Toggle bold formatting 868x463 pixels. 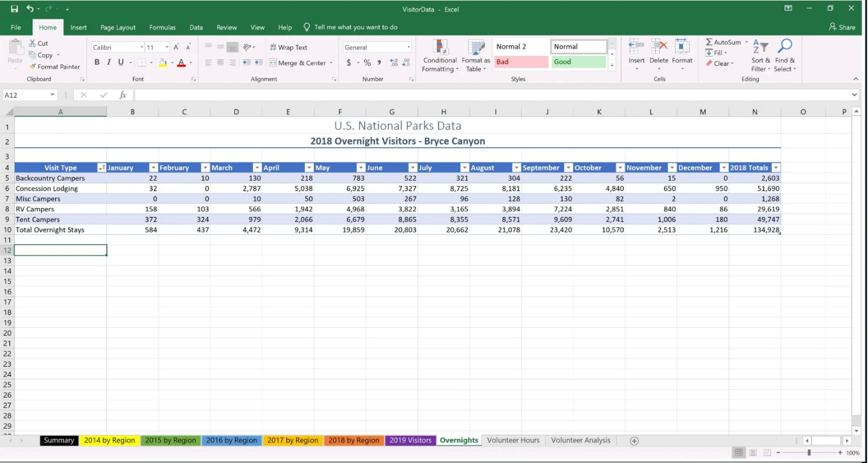pyautogui.click(x=97, y=62)
